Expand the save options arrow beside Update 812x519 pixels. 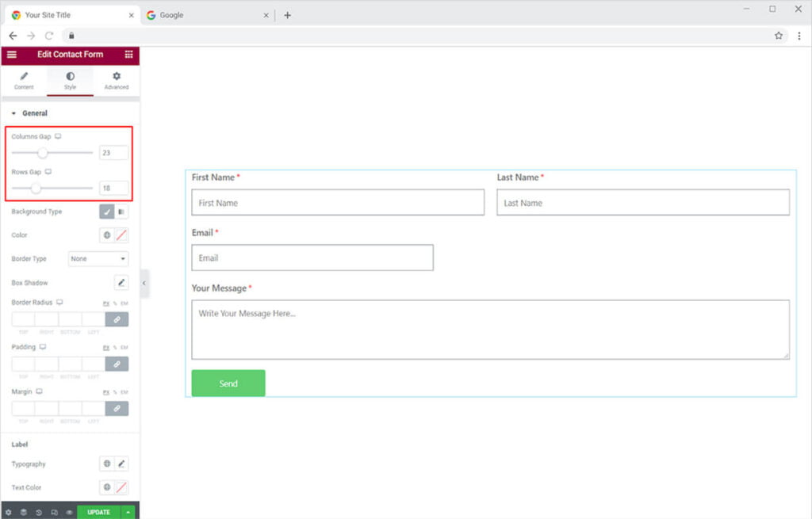click(128, 513)
